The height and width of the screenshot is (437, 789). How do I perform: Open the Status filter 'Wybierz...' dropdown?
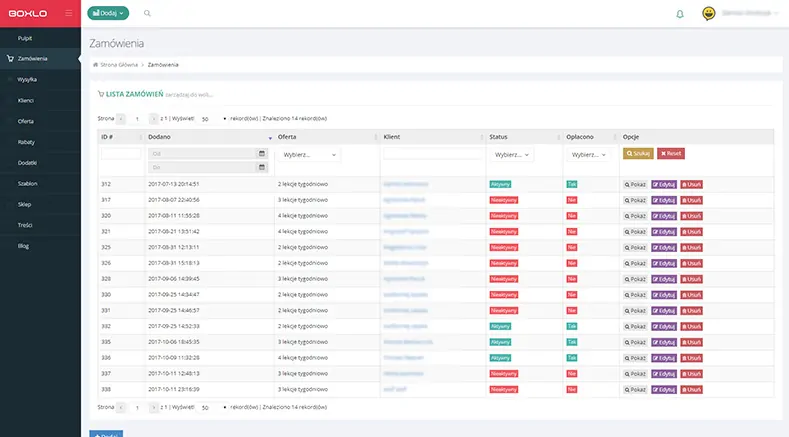coord(512,155)
